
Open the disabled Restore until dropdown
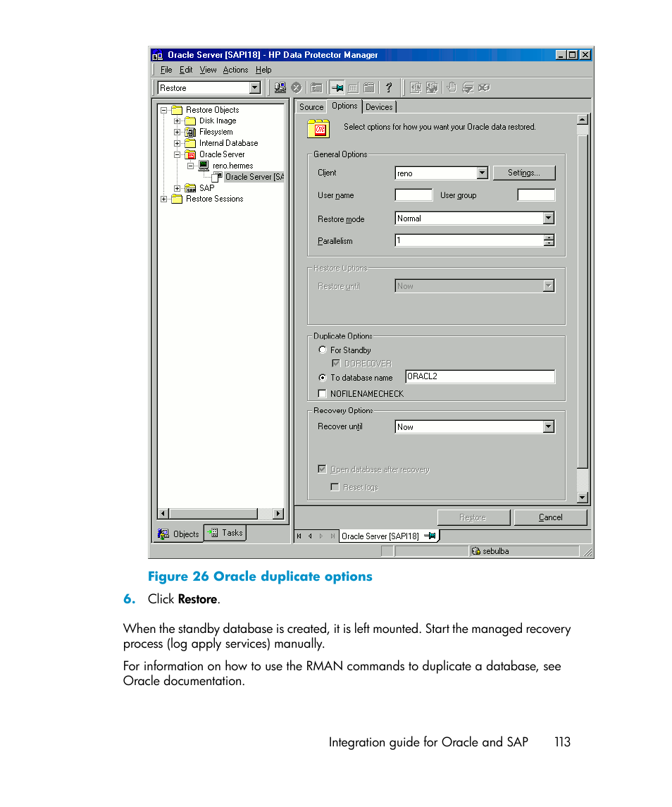pos(549,285)
